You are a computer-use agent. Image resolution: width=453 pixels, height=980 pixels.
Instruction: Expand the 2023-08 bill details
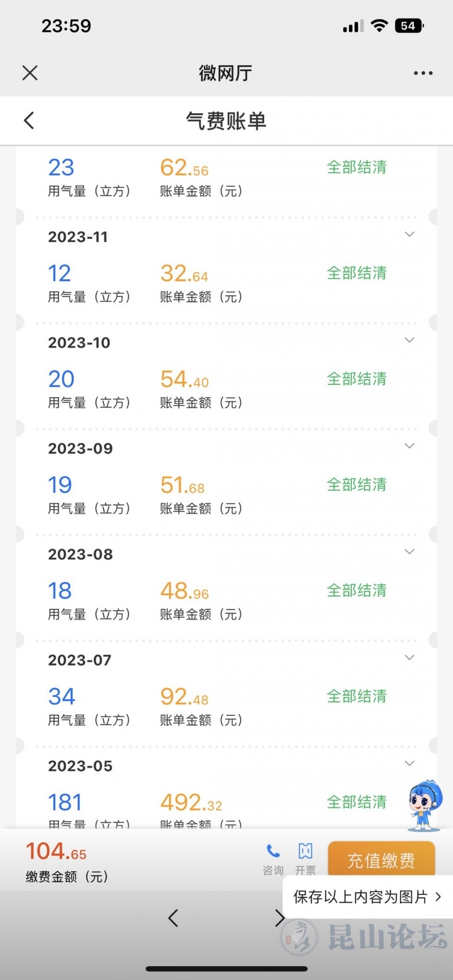click(x=409, y=552)
